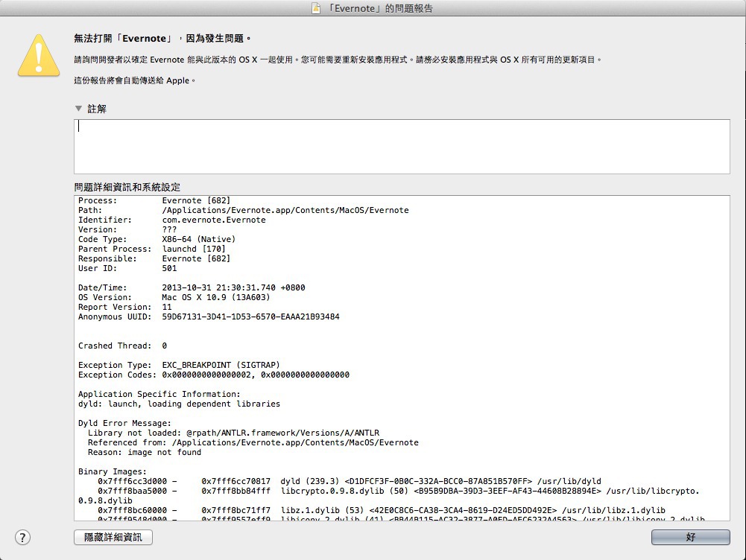746x560 pixels.
Task: Click the Code Type X86-64 (Native) line
Action: tap(157, 239)
